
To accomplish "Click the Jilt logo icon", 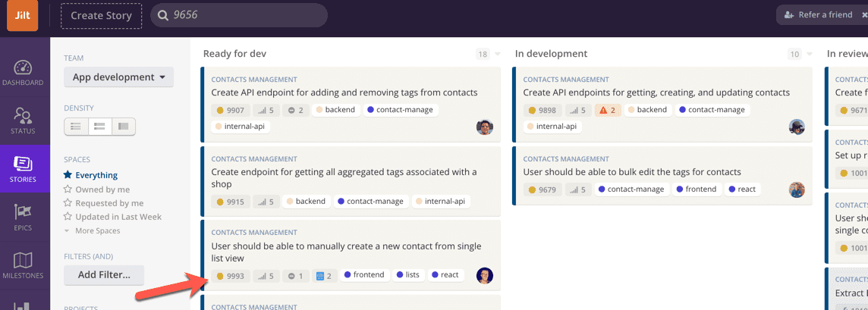I will (23, 15).
